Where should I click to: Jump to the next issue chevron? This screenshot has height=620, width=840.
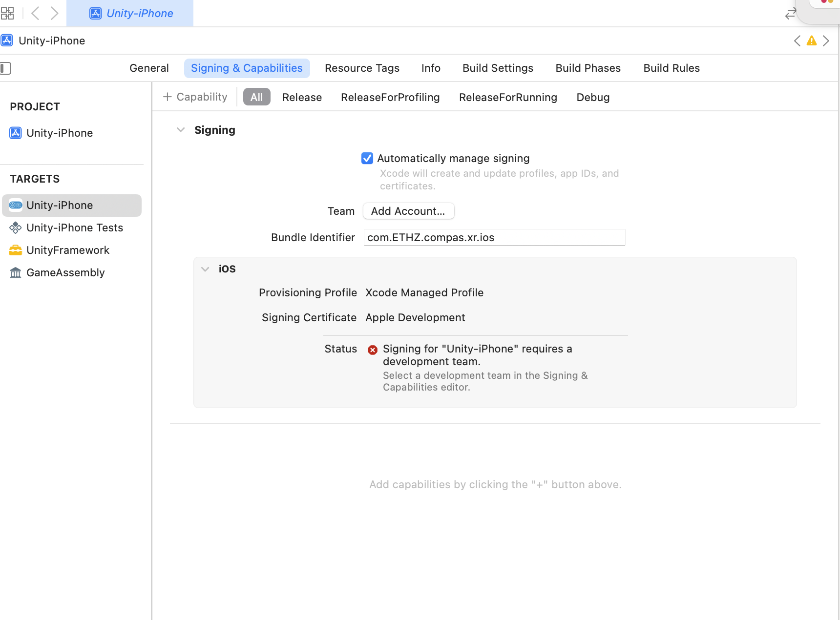tap(826, 41)
